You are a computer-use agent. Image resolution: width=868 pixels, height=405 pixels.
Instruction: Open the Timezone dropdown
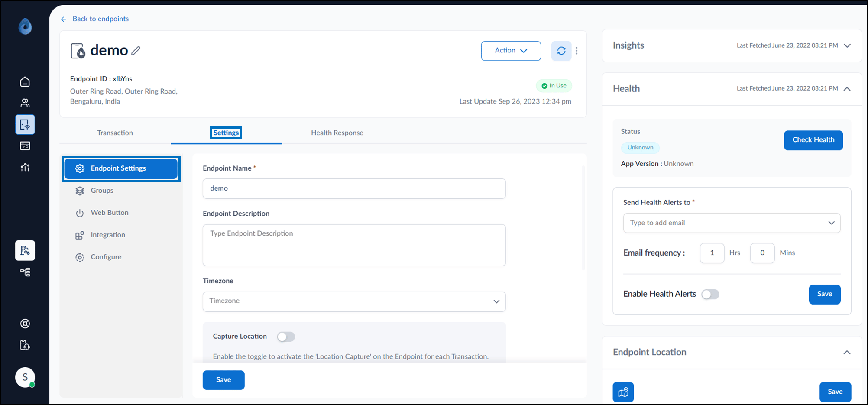(354, 301)
